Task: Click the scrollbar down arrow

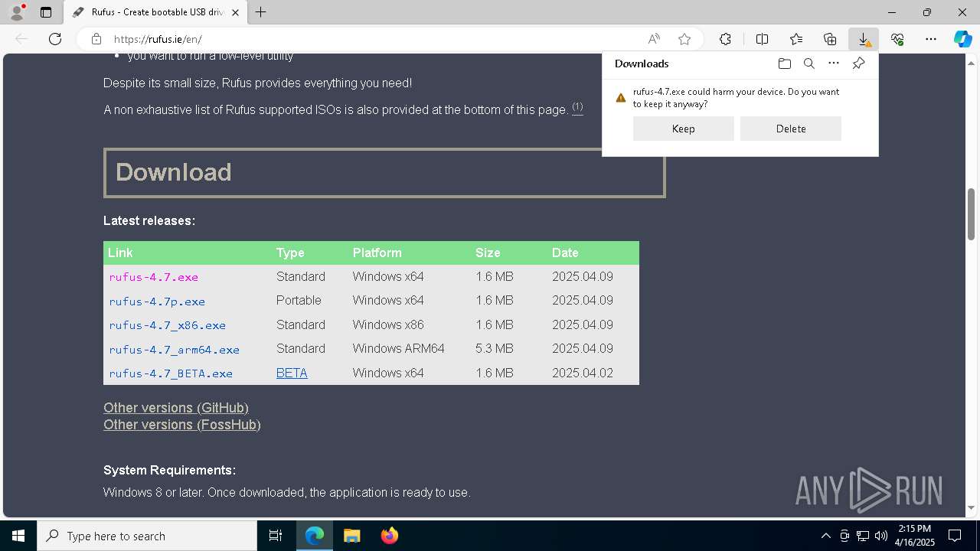Action: point(972,507)
